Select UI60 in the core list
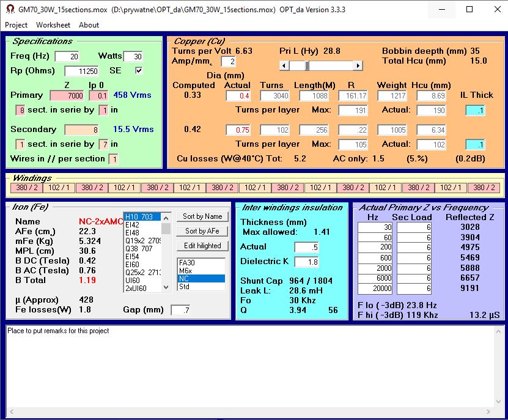The width and height of the screenshot is (508, 420). click(142, 281)
